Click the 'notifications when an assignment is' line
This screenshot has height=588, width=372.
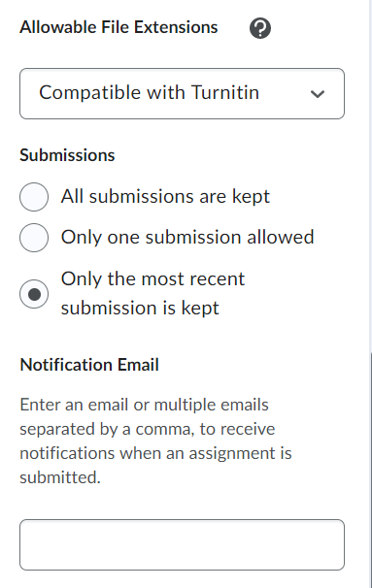tap(155, 453)
